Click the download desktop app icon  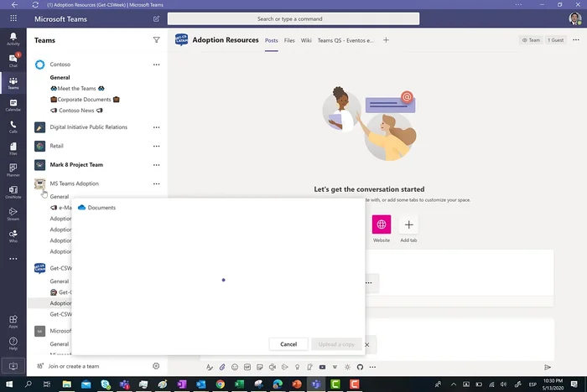[x=13, y=366]
